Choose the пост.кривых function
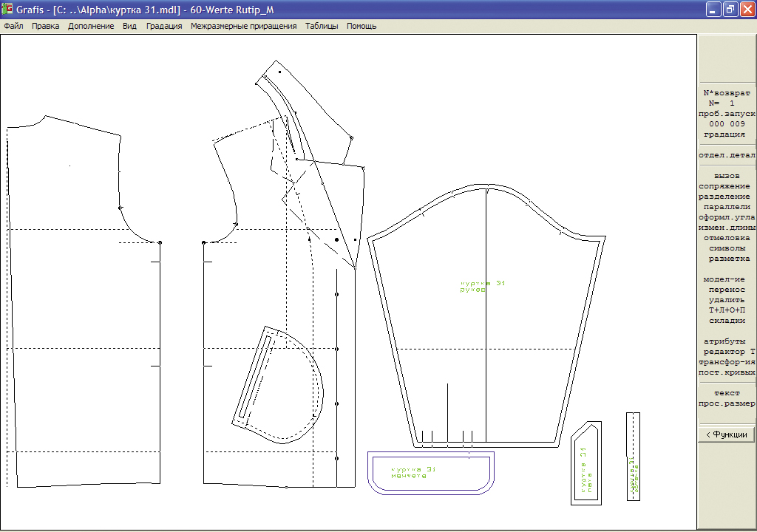Image resolution: width=757 pixels, height=532 pixels. [x=727, y=372]
